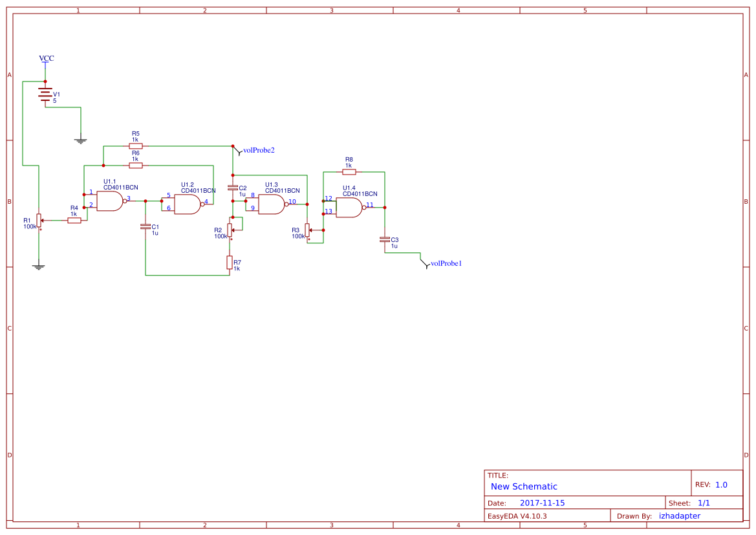Screen dimensions: 756x535
Task: Click the volProbe1 label text
Action: click(446, 263)
